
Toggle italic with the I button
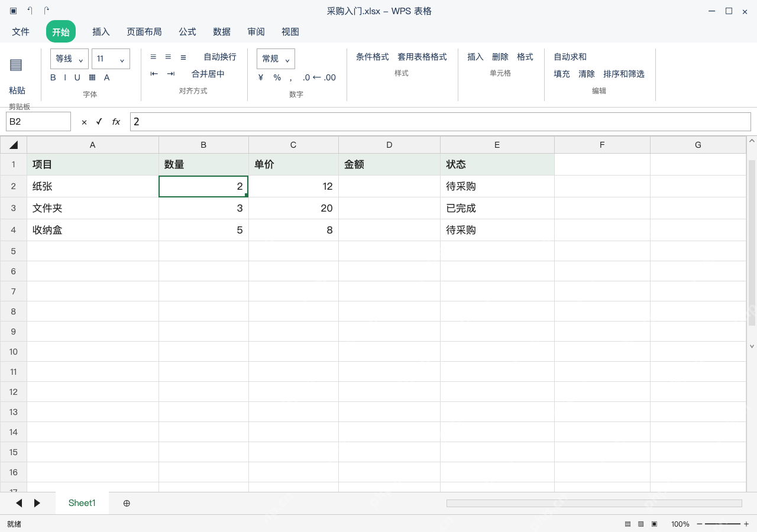pyautogui.click(x=65, y=77)
